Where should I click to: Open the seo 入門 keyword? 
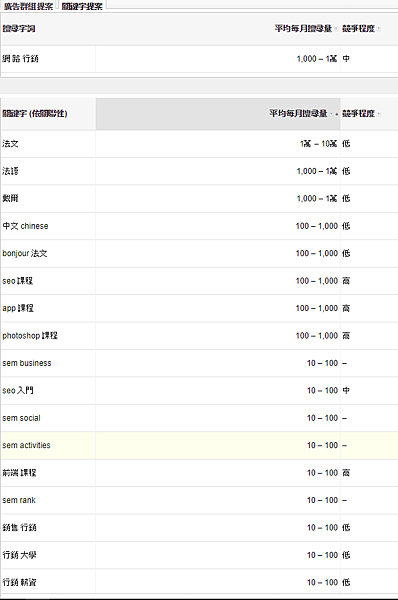click(18, 391)
